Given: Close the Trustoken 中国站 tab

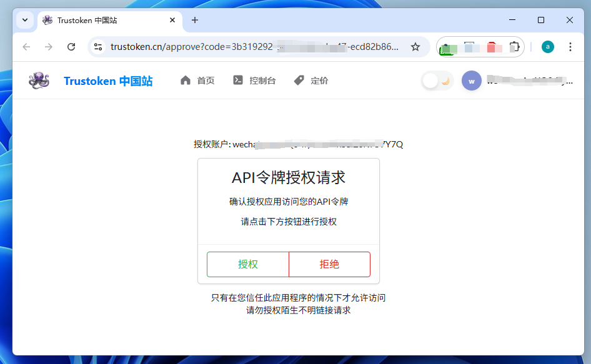Looking at the screenshot, I should [172, 20].
